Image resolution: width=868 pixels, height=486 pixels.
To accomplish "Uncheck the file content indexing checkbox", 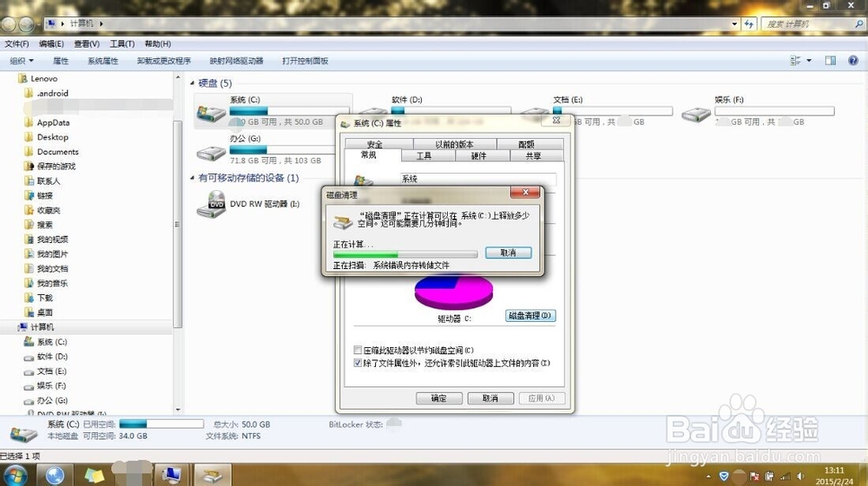I will [x=358, y=363].
